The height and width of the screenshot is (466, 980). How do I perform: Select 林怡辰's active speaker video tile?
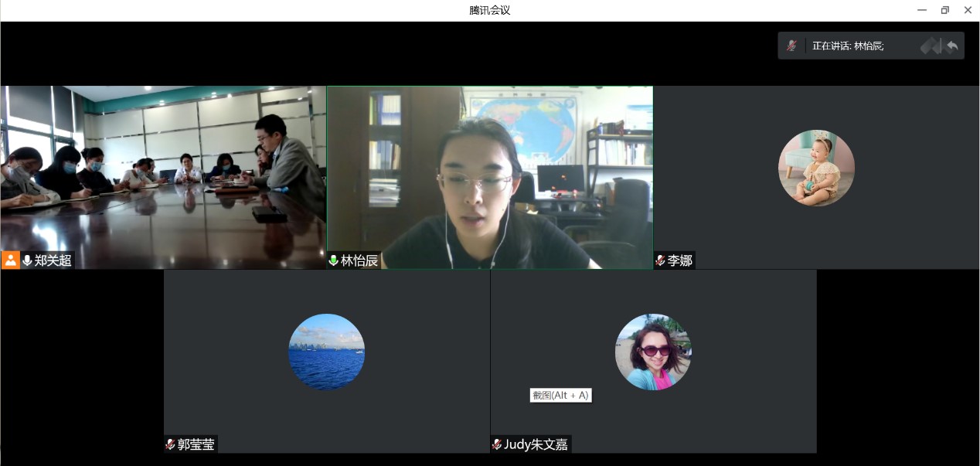489,170
